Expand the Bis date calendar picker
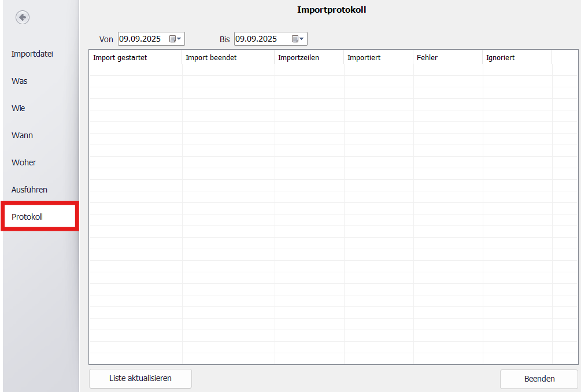This screenshot has width=581, height=392. pyautogui.click(x=298, y=39)
